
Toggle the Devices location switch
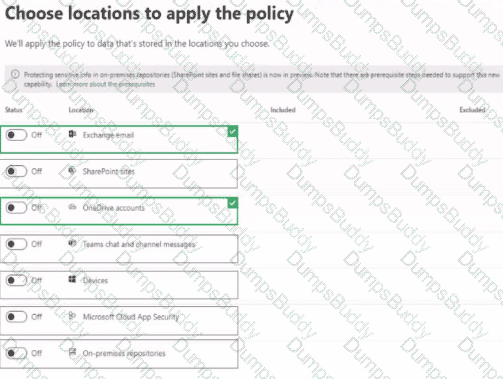(16, 280)
